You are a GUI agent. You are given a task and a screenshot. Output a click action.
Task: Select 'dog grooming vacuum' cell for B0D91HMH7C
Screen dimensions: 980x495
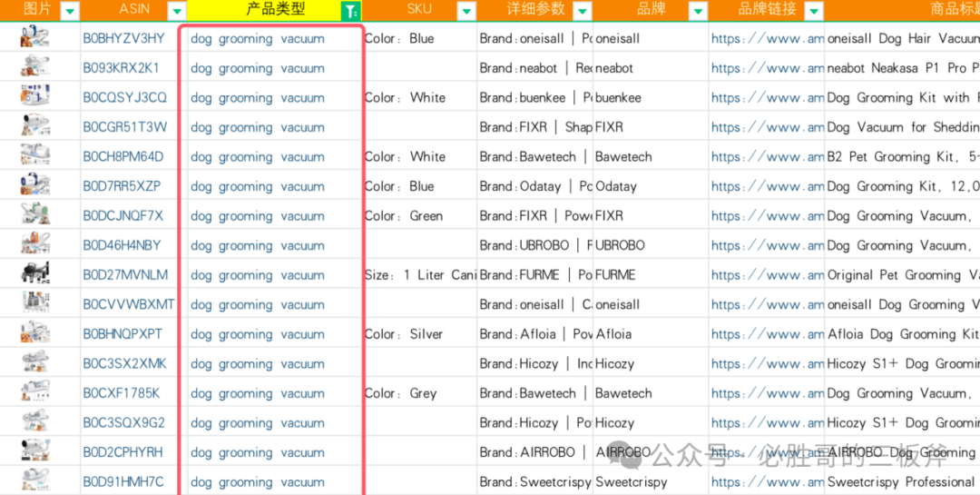(x=258, y=482)
